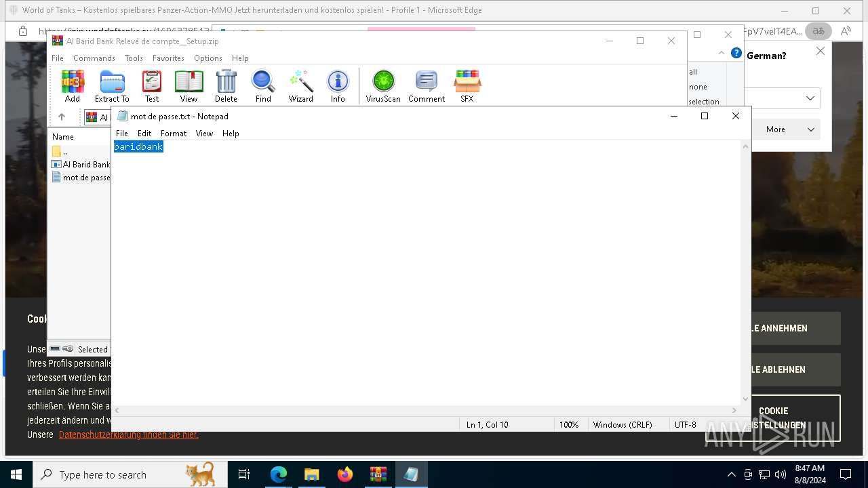Click the 100% zoom status entry
The height and width of the screenshot is (488, 868).
(569, 425)
